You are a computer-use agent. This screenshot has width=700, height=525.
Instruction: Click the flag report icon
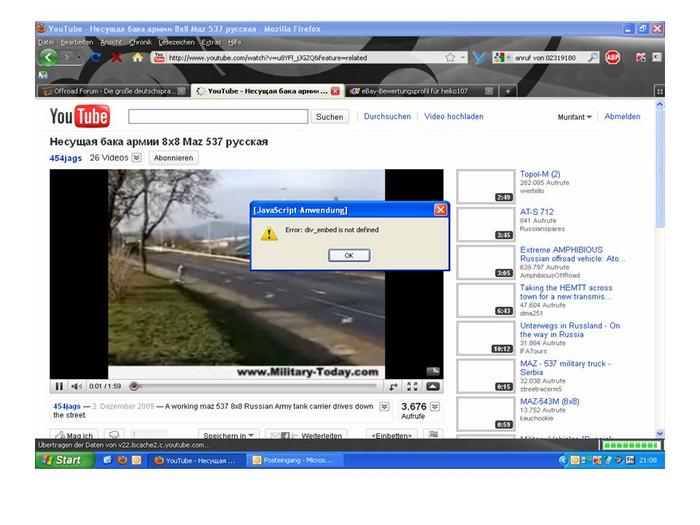433,434
